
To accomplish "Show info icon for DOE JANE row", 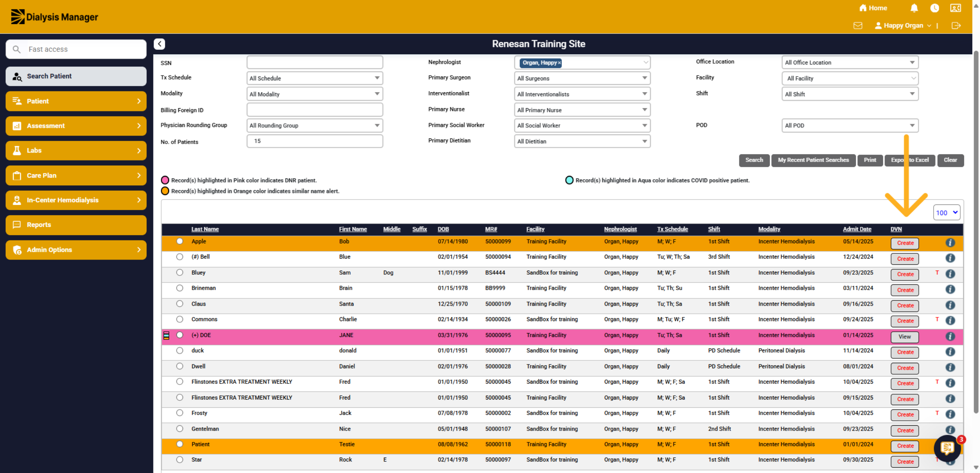I will click(950, 336).
